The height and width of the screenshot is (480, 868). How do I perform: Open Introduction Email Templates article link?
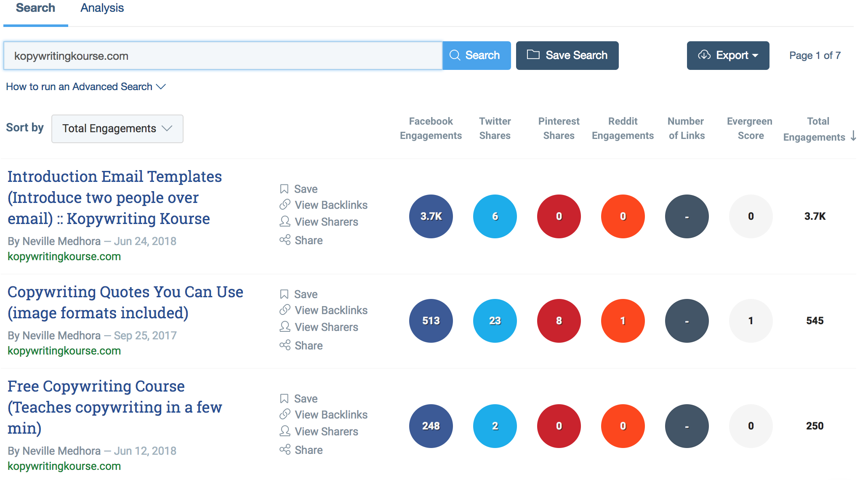pyautogui.click(x=114, y=198)
